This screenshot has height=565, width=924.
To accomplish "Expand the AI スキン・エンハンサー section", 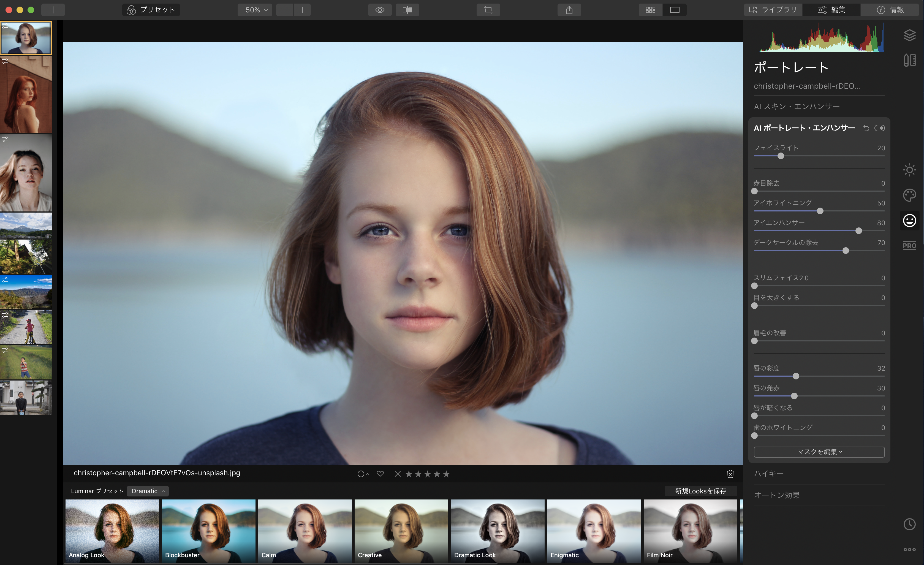I will 797,107.
